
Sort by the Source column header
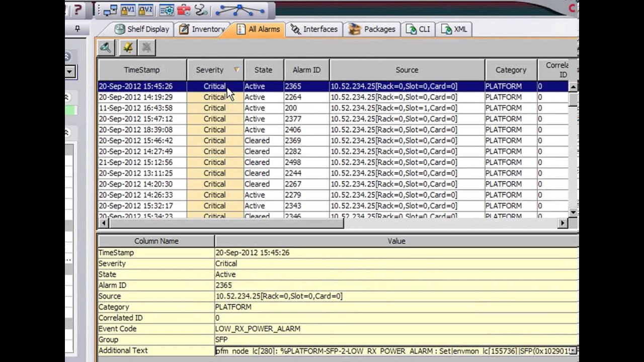tap(407, 70)
